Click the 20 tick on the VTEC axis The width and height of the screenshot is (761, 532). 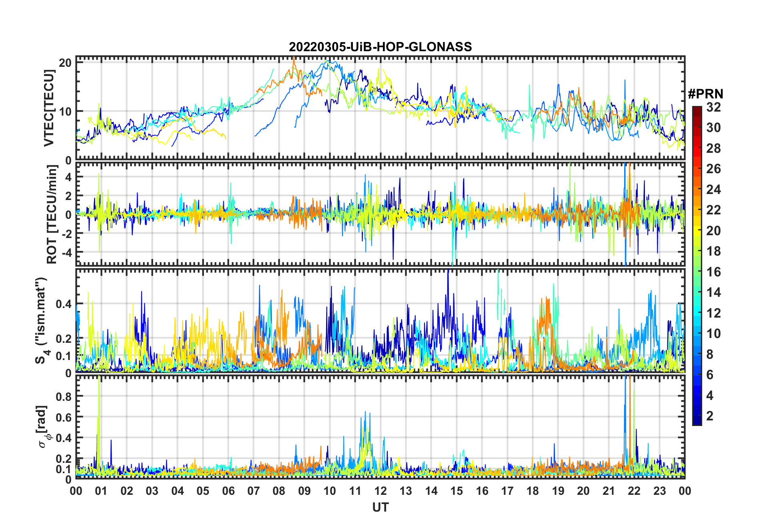click(x=66, y=63)
